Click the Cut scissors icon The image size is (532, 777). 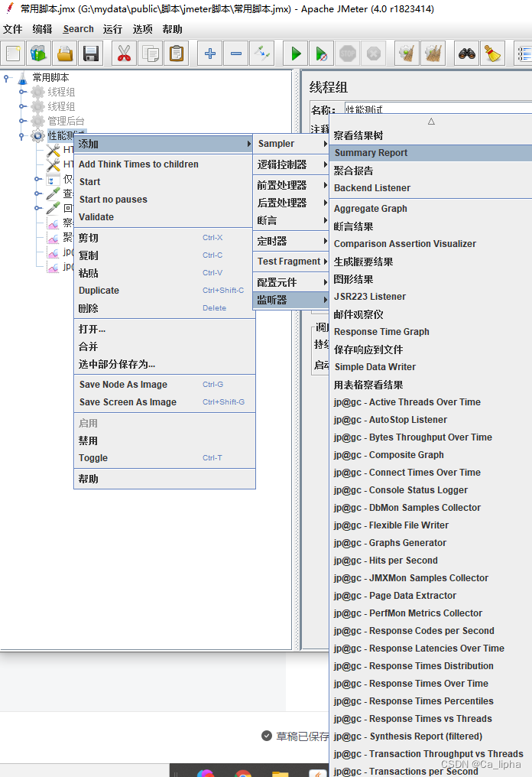124,53
